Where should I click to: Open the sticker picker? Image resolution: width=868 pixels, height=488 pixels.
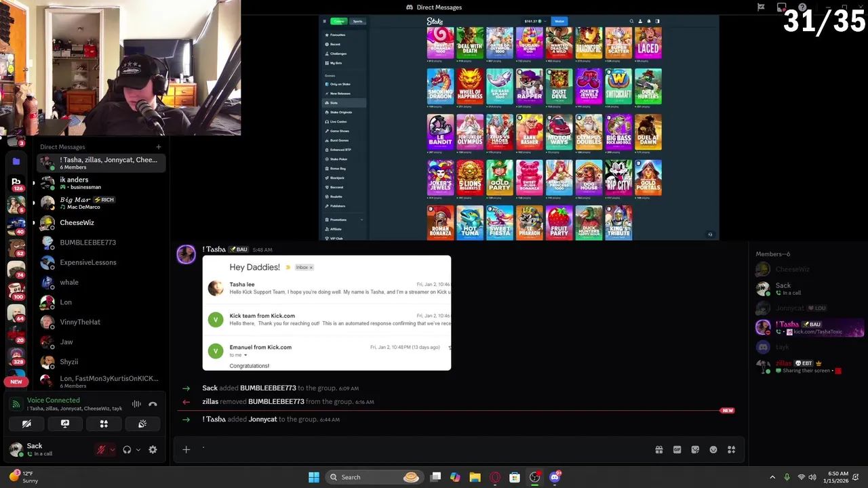coord(695,449)
